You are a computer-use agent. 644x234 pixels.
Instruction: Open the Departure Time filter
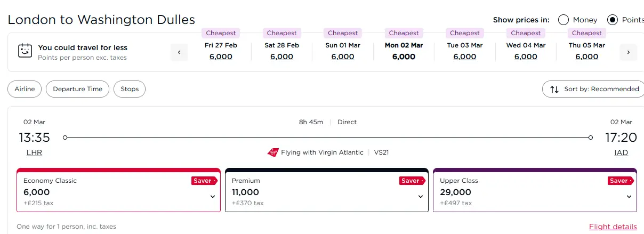coord(78,89)
